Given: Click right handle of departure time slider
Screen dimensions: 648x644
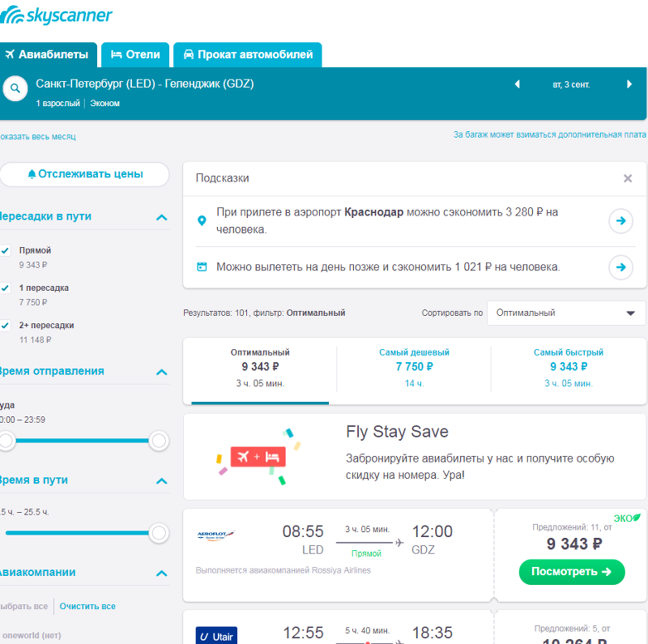Looking at the screenshot, I should pyautogui.click(x=159, y=441).
